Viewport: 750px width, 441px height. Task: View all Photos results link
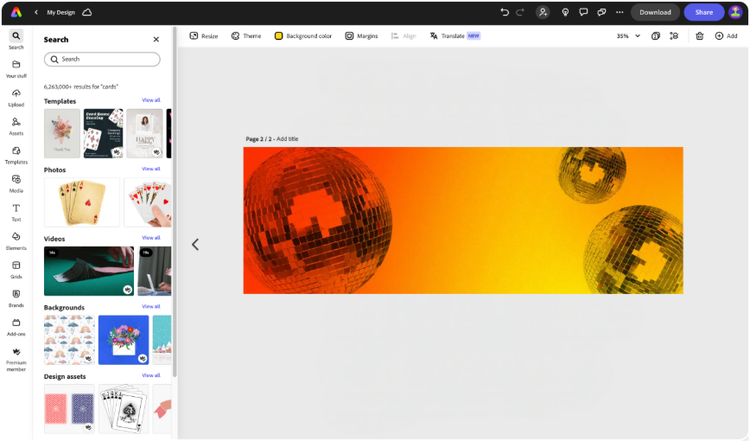click(151, 169)
